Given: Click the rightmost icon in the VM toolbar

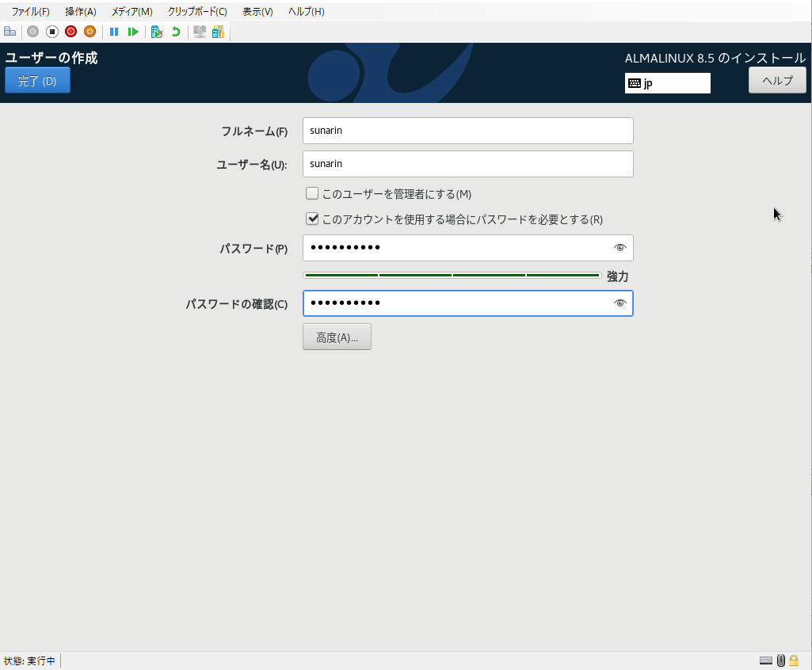Looking at the screenshot, I should (x=218, y=32).
